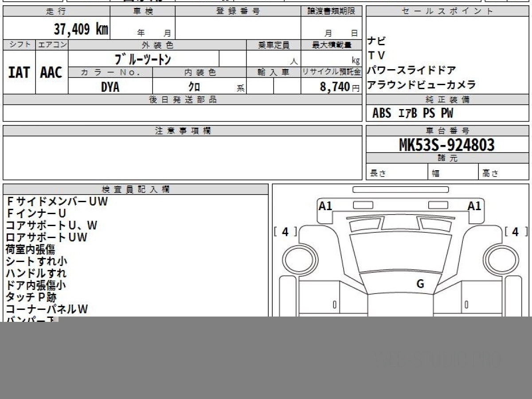
Task: Click the left [4] tire marker
Action: point(285,232)
